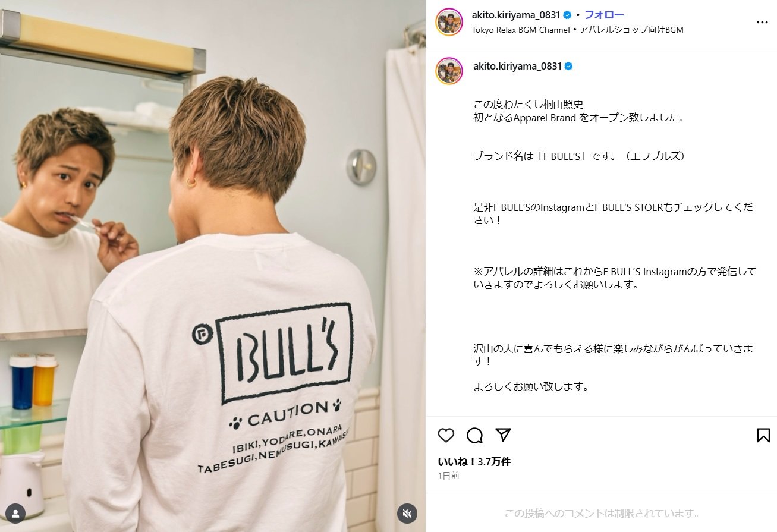This screenshot has height=532, width=777.
Task: Show tagged people using the person icon
Action: (x=15, y=514)
